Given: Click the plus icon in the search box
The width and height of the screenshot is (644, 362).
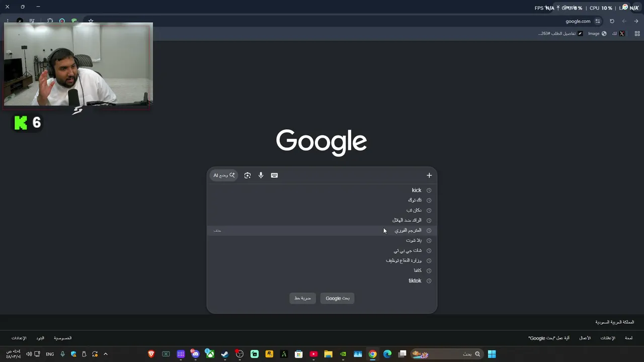Looking at the screenshot, I should pyautogui.click(x=429, y=175).
